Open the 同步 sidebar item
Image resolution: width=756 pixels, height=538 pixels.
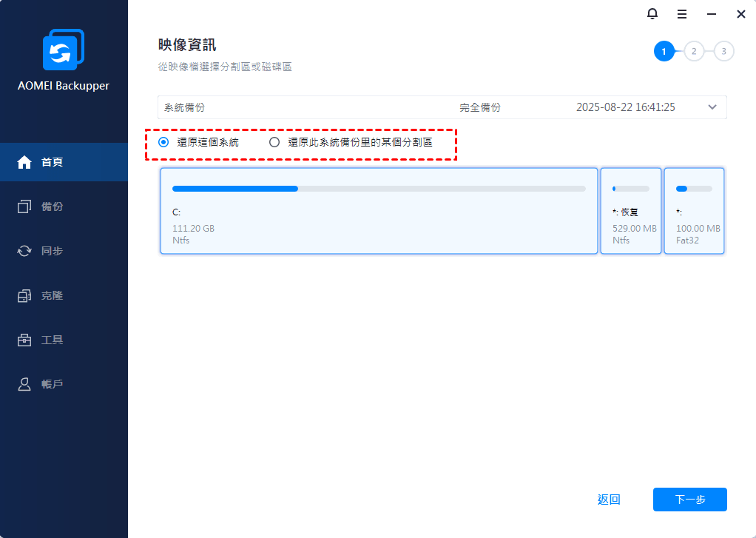(64, 251)
